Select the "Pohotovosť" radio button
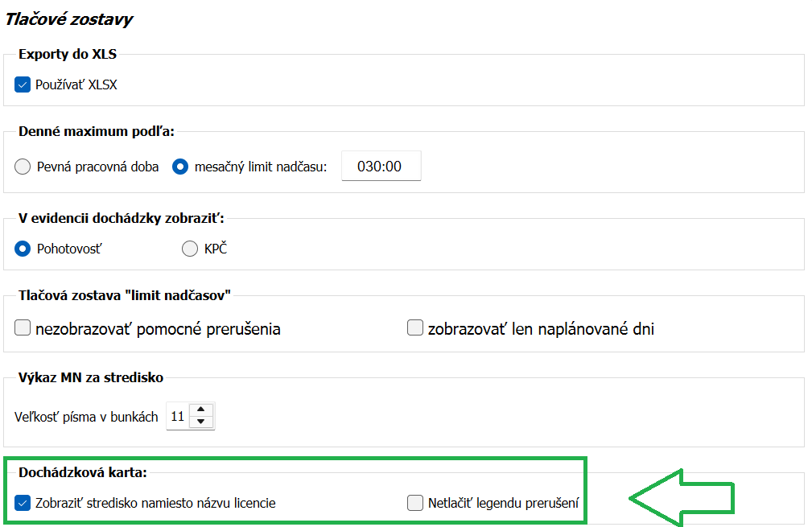Viewport: 812px width, 527px height. (x=22, y=248)
